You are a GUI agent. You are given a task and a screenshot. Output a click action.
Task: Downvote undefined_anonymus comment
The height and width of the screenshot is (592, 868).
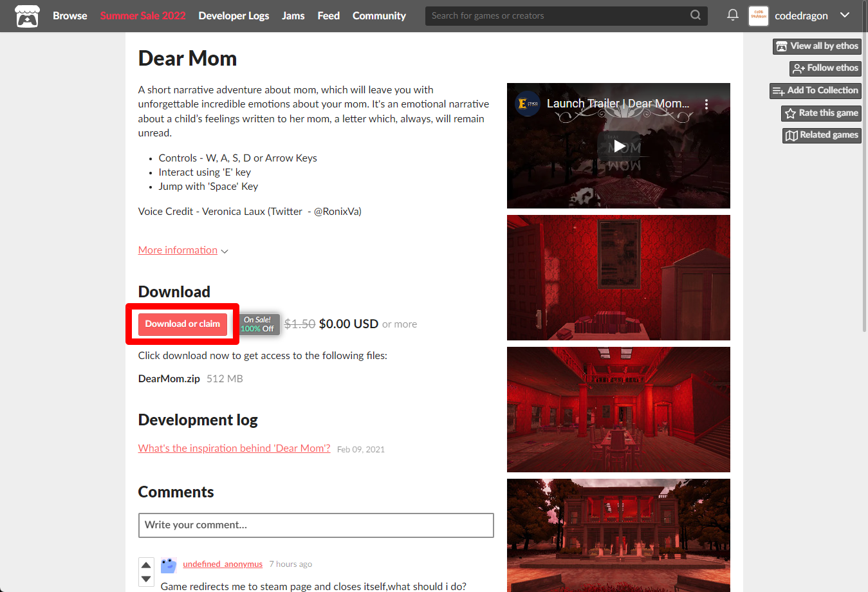click(x=146, y=579)
